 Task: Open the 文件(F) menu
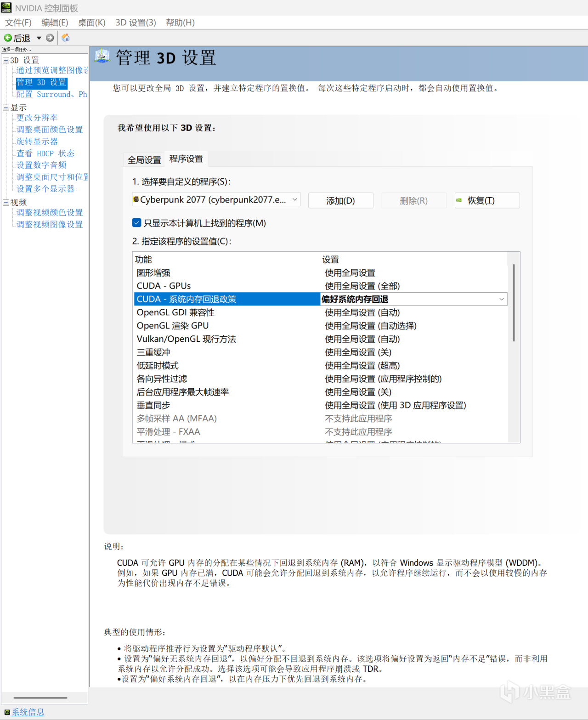[18, 23]
